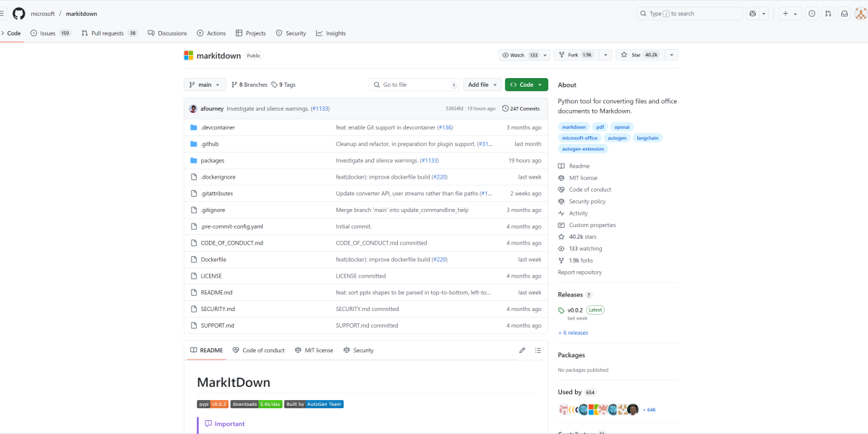The height and width of the screenshot is (434, 868).
Task: Expand the create new dropdown arrow
Action: 796,13
